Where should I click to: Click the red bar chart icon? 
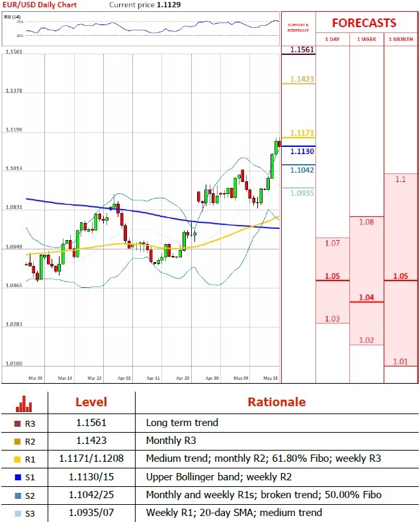point(24,404)
